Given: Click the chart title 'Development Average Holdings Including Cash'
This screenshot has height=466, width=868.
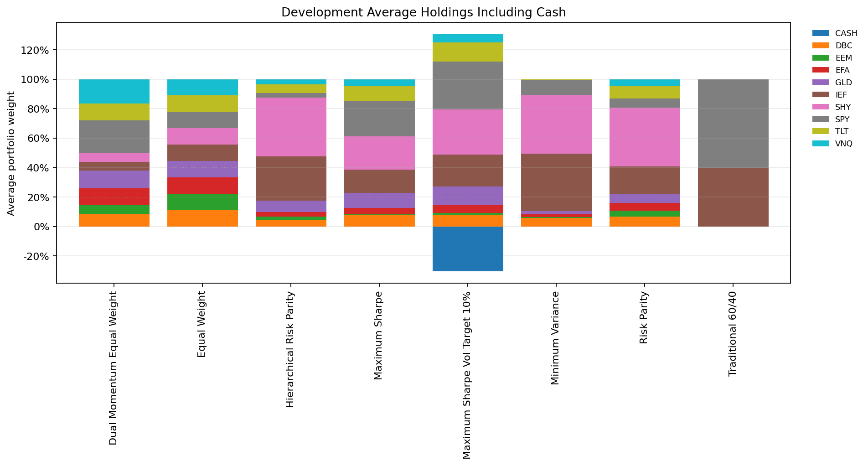Looking at the screenshot, I should [424, 12].
